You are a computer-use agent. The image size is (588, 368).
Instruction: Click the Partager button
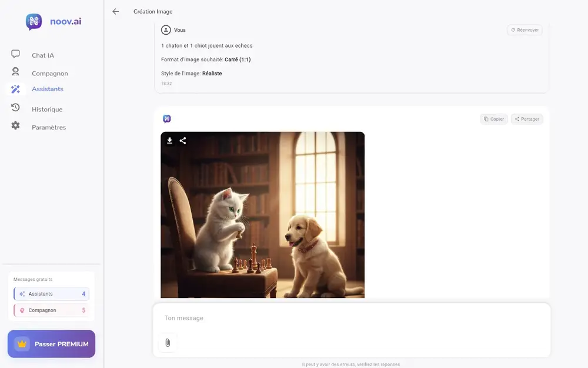527,119
